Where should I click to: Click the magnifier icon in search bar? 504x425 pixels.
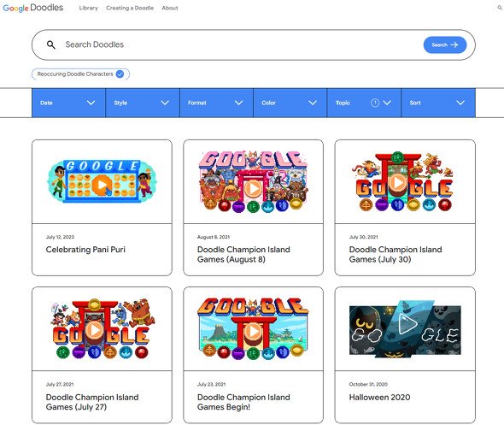pyautogui.click(x=50, y=44)
